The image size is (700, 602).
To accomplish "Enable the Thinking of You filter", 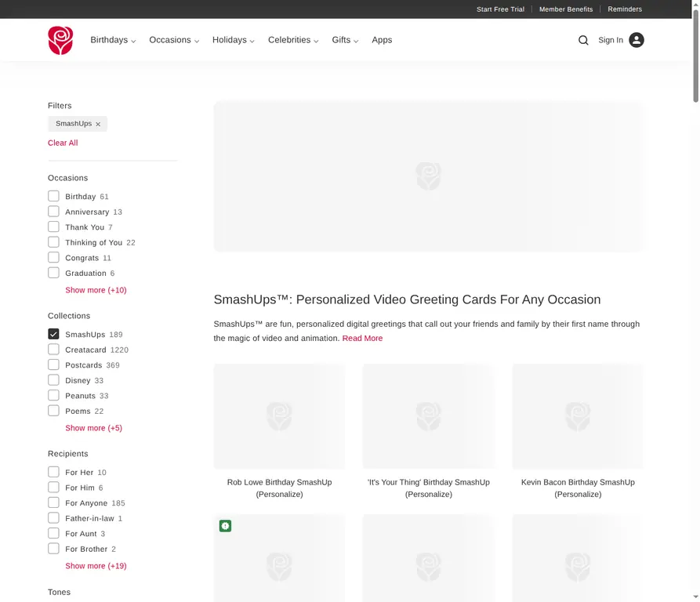I will click(53, 242).
